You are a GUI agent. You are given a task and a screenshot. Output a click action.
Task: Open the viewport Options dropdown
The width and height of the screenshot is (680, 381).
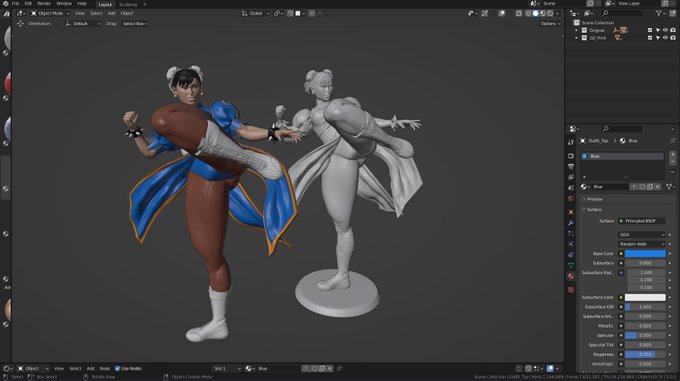pyautogui.click(x=550, y=23)
